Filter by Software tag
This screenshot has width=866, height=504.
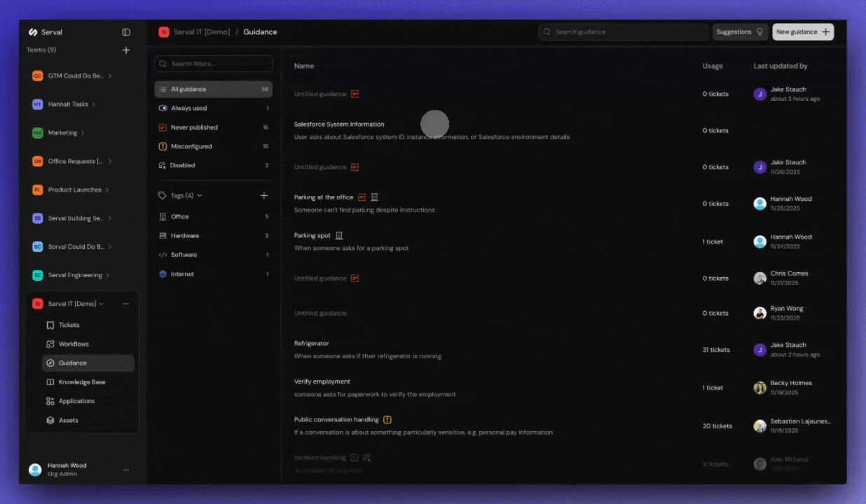coord(214,255)
